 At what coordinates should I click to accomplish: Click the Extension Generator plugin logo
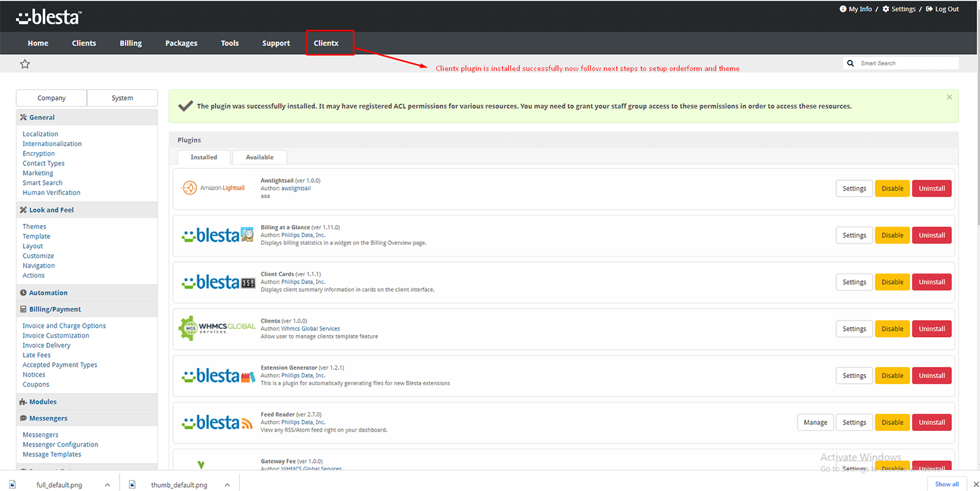point(217,375)
